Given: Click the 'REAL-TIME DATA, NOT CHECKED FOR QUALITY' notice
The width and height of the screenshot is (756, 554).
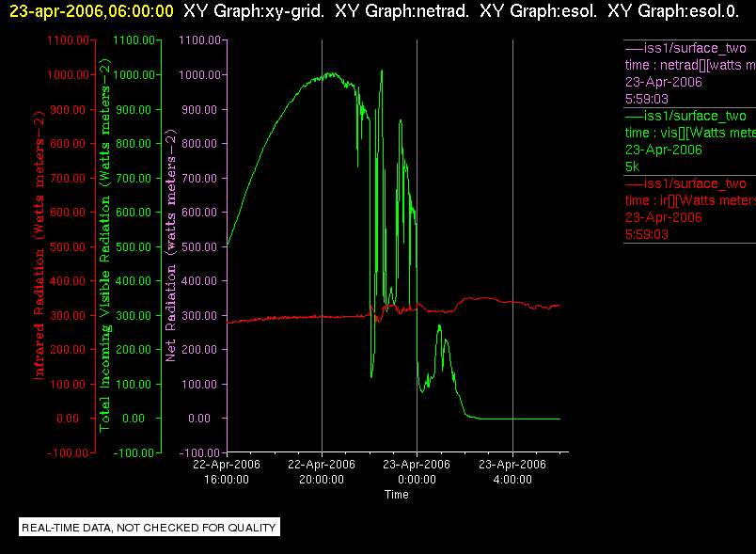Looking at the screenshot, I should point(149,528).
